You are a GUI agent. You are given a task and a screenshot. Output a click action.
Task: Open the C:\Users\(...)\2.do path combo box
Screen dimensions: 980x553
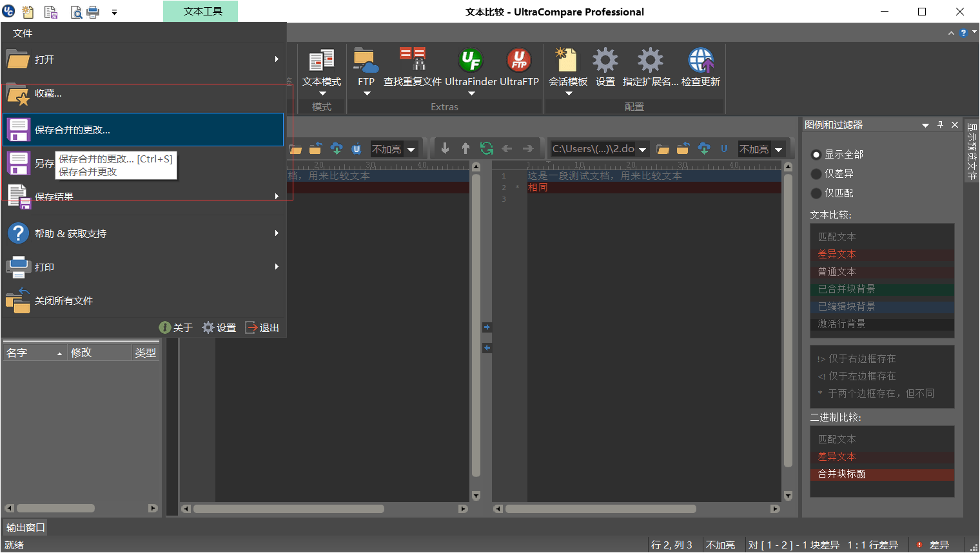click(599, 149)
